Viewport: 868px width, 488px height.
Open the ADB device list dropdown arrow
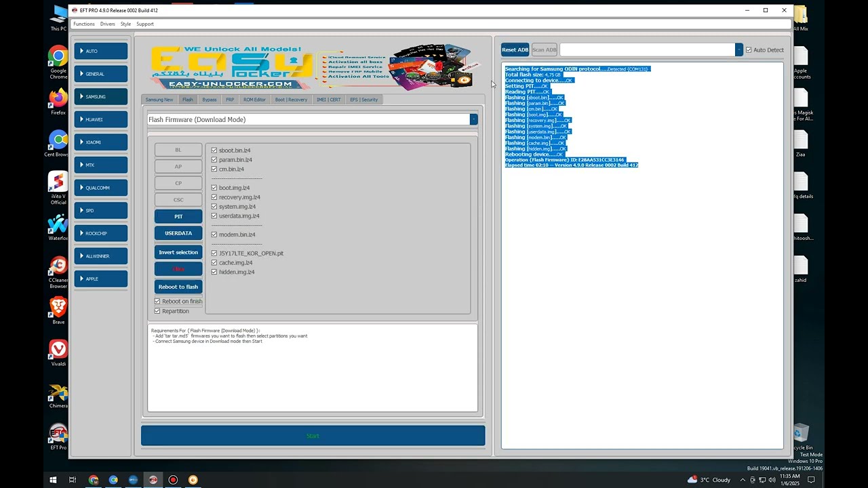[739, 49]
